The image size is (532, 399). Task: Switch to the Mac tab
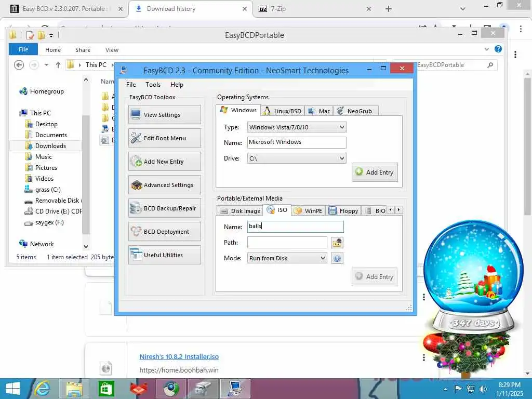click(319, 111)
